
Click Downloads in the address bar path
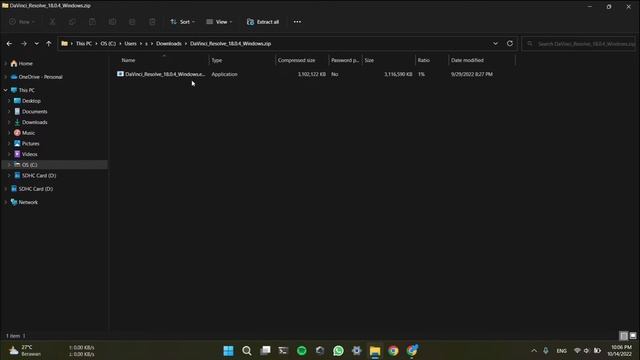(x=169, y=44)
